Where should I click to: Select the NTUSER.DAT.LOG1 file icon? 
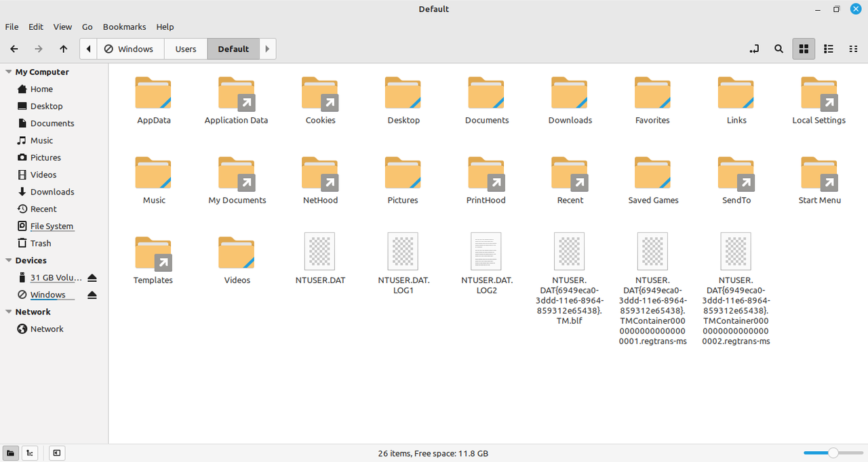403,251
